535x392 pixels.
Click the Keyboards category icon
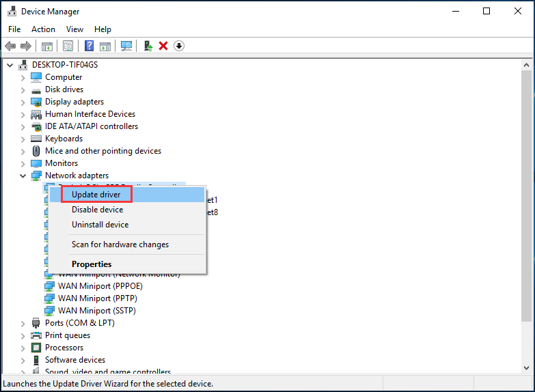pos(36,139)
